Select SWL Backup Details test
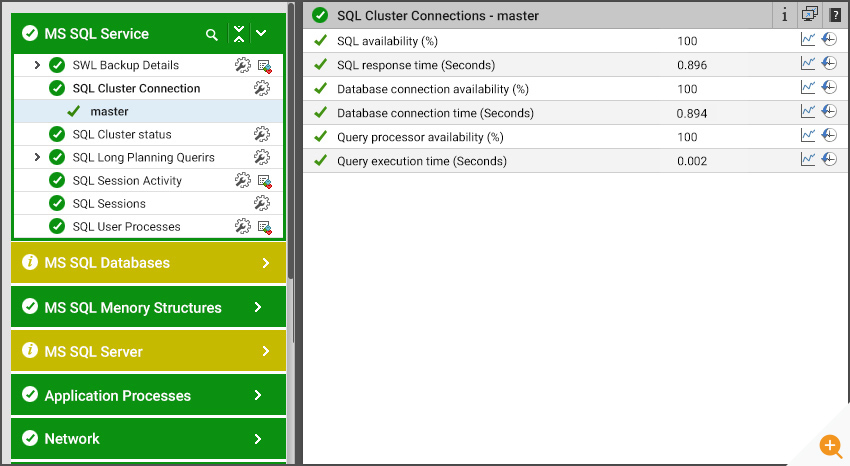850x466 pixels. [126, 65]
